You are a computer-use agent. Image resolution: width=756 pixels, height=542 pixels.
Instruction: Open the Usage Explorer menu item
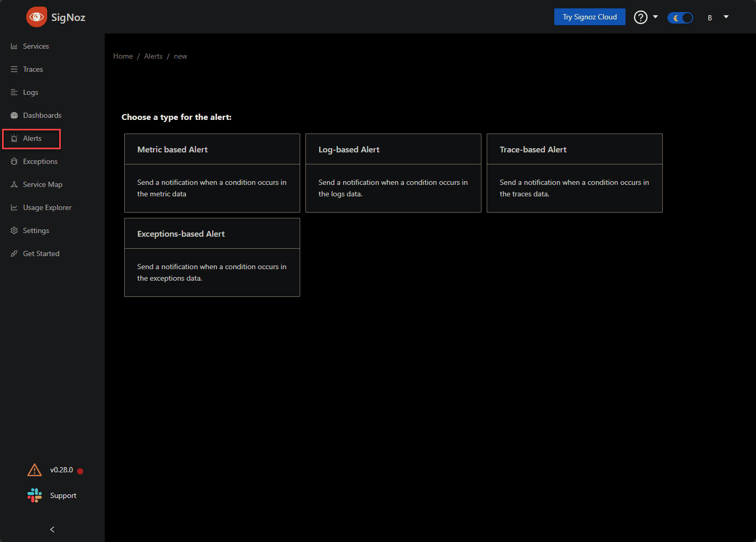tap(52, 207)
